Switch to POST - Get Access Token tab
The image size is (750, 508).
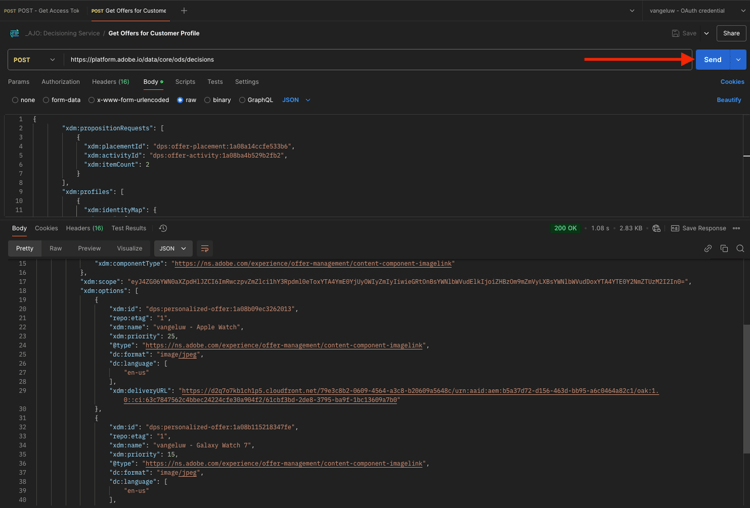click(x=42, y=11)
